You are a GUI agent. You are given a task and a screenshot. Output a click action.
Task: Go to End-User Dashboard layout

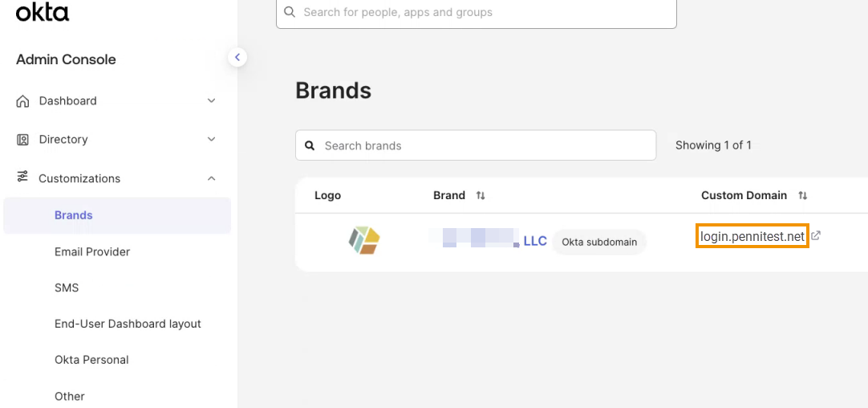[128, 324]
